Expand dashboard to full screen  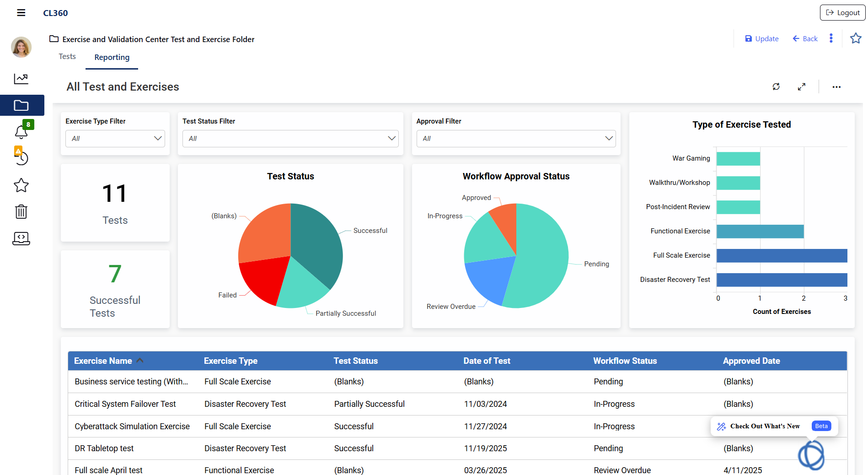point(801,86)
